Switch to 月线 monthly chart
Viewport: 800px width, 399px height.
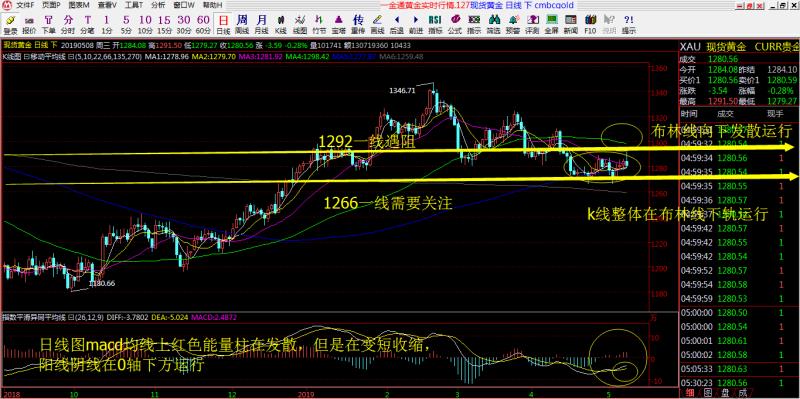(262, 24)
